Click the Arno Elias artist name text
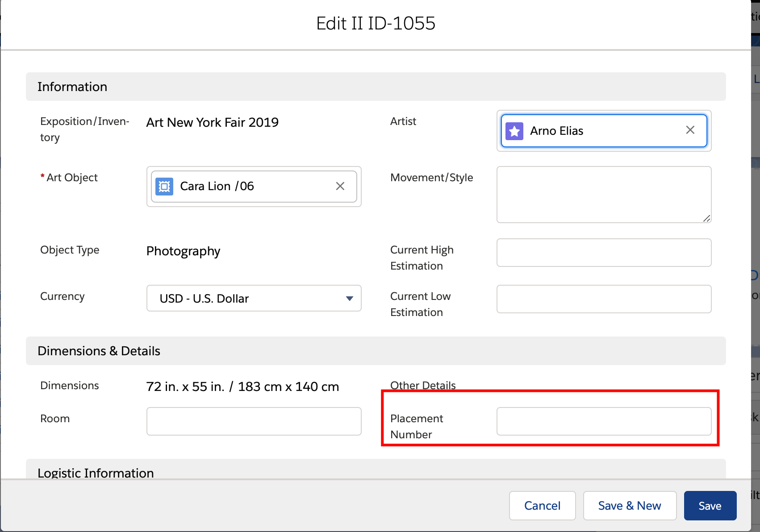 [556, 131]
